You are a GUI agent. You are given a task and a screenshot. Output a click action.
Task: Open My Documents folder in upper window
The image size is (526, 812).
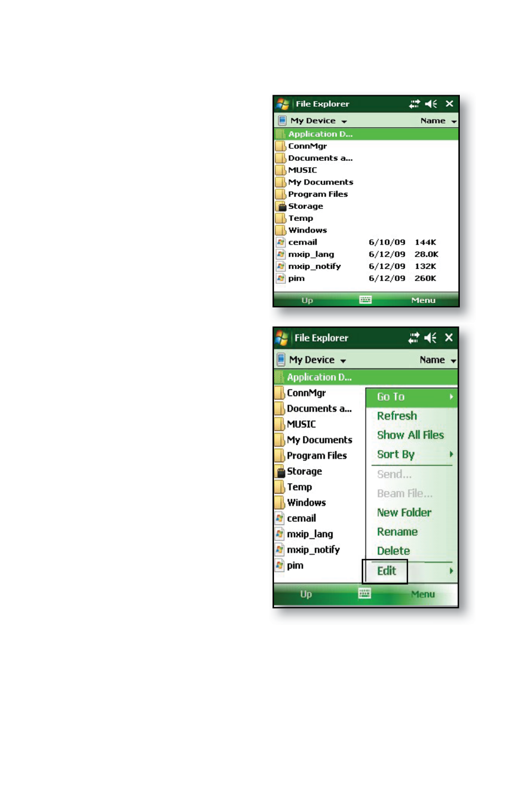coord(321,182)
